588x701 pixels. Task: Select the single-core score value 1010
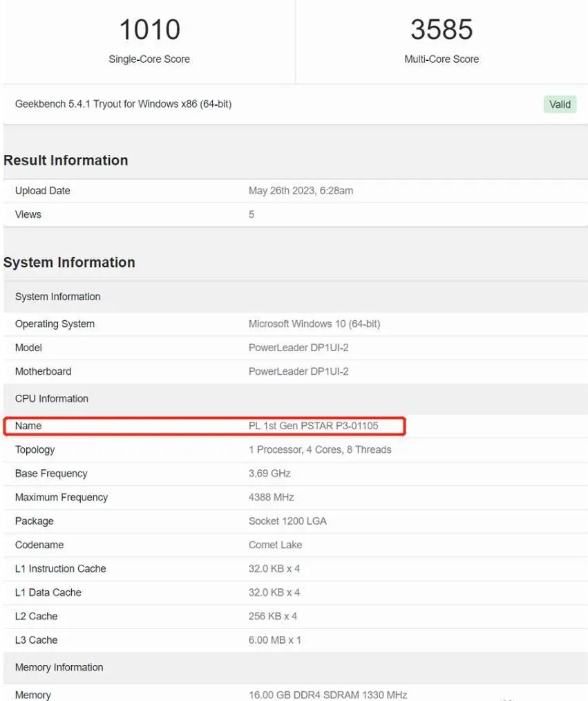point(150,30)
